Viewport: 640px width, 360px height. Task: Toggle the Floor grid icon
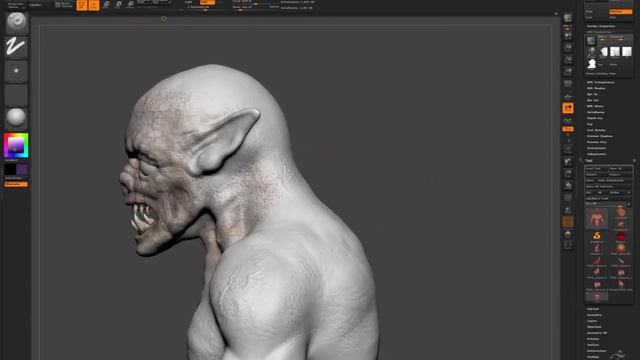tap(568, 96)
